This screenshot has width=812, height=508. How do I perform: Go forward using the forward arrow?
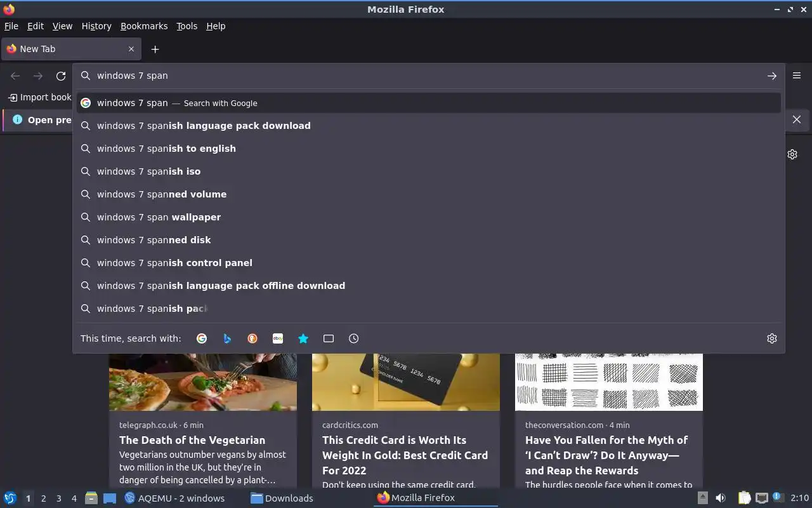pos(38,76)
